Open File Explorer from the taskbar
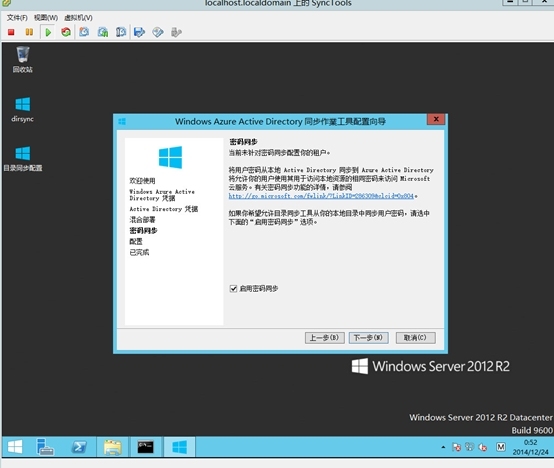Screen dimensions: 554x468 pyautogui.click(x=113, y=447)
